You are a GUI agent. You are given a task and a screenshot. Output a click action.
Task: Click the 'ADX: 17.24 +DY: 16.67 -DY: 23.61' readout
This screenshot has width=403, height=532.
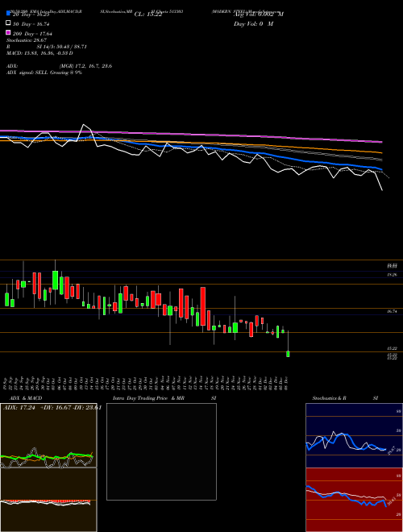click(x=52, y=408)
